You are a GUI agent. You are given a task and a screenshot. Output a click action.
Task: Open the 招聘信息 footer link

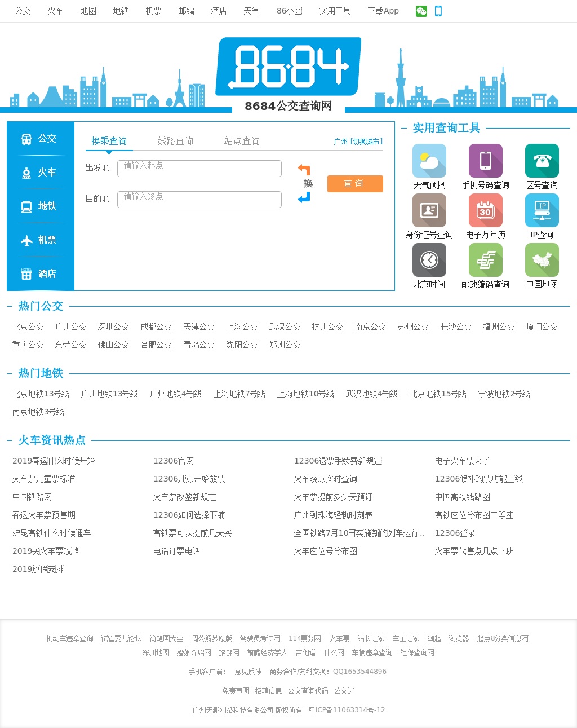pos(269,691)
